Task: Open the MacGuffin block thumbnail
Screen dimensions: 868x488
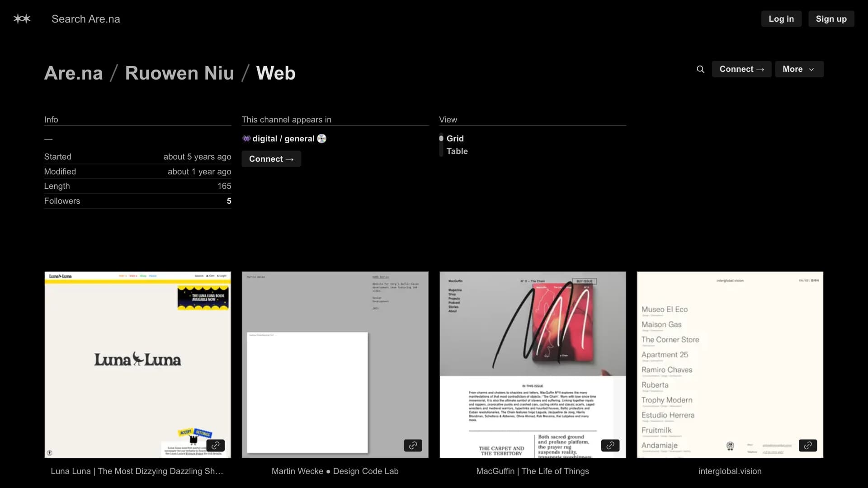Action: pyautogui.click(x=533, y=365)
